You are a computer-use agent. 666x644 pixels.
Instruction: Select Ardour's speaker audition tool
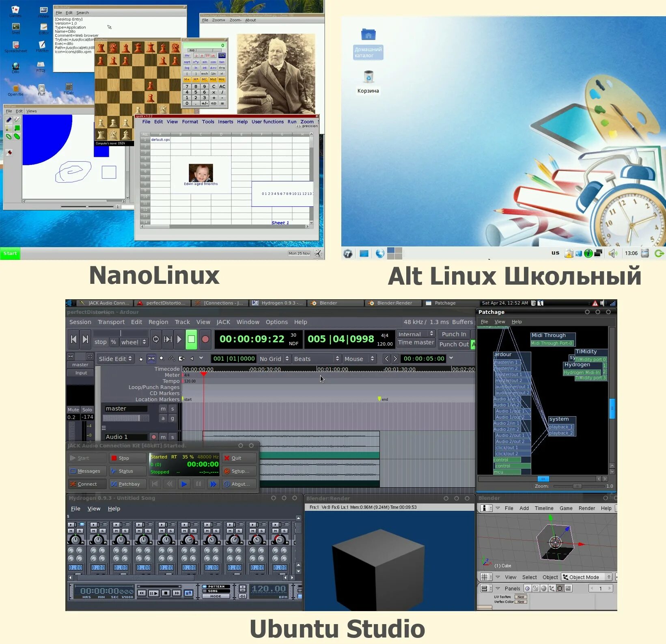click(192, 359)
